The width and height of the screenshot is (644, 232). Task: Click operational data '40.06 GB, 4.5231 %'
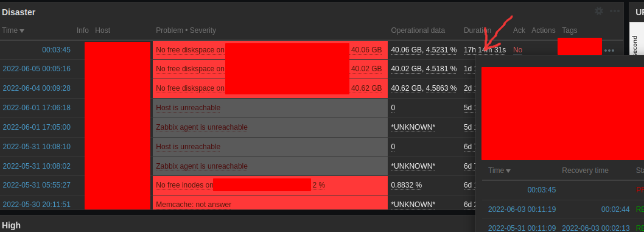[x=424, y=50]
